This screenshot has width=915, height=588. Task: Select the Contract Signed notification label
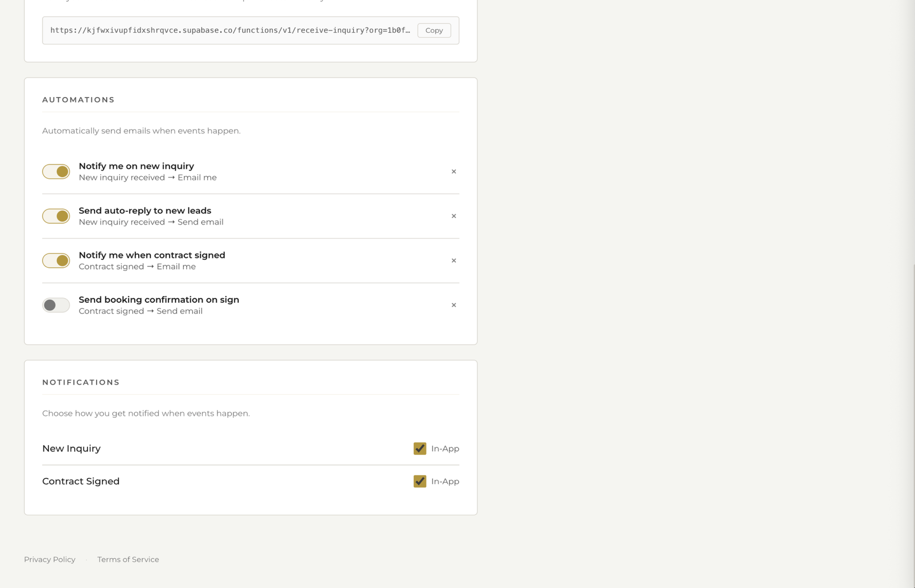81,481
